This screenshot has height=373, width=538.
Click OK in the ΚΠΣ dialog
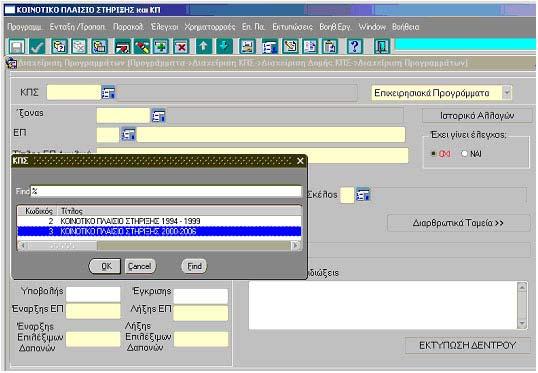pos(105,266)
